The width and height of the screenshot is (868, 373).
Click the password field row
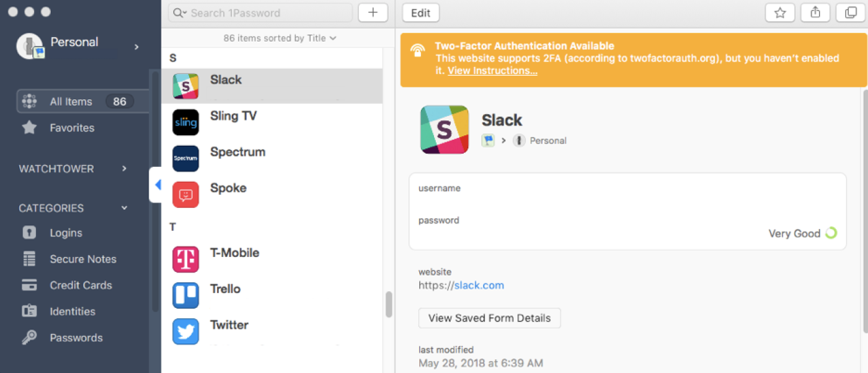tap(627, 228)
